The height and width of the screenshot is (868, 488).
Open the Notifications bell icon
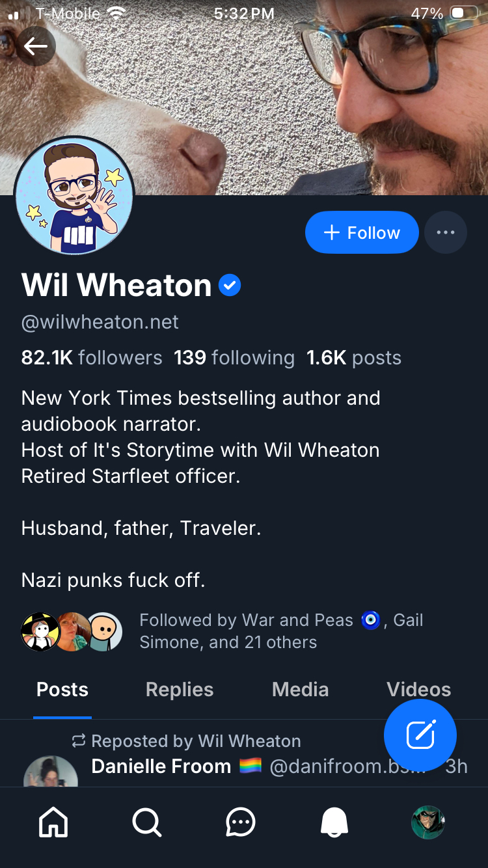334,823
